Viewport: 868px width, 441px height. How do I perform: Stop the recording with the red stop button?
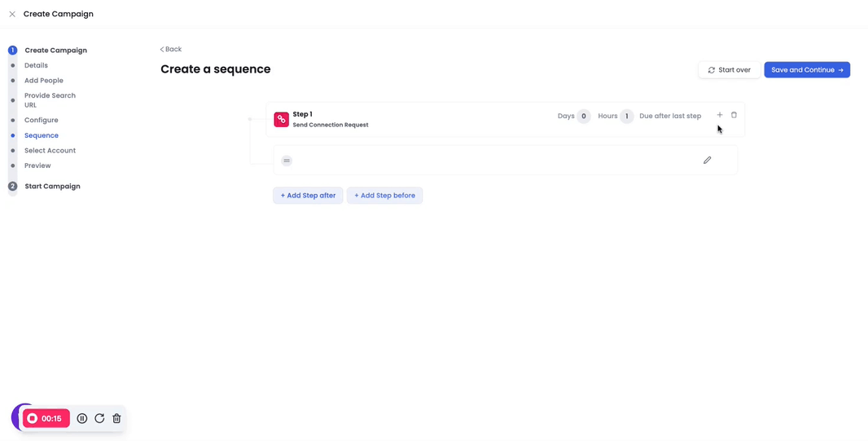pyautogui.click(x=46, y=418)
